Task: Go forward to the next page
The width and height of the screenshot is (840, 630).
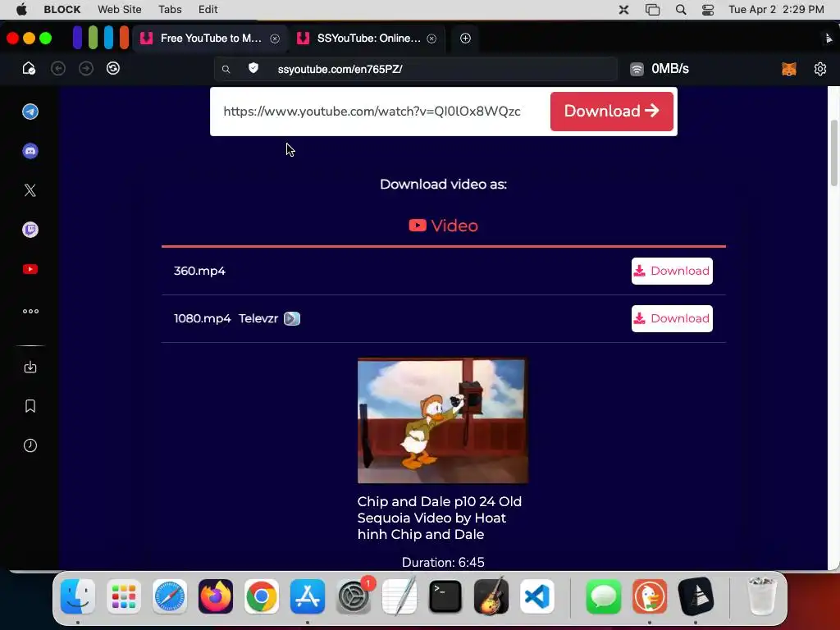Action: point(85,69)
